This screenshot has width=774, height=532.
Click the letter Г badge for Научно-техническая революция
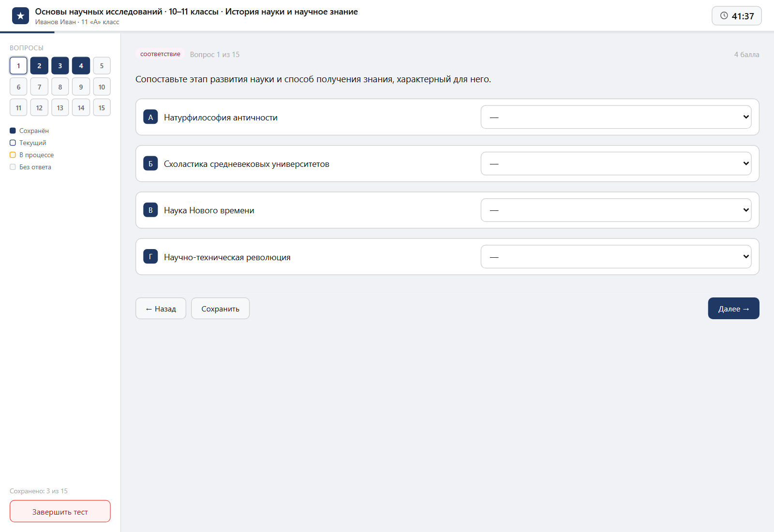tap(150, 257)
